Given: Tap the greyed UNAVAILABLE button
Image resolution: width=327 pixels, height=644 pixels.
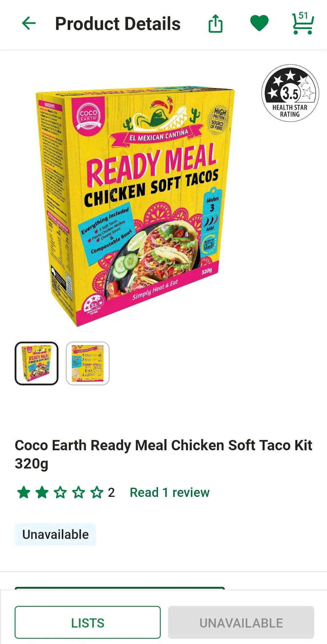Looking at the screenshot, I should tap(241, 622).
